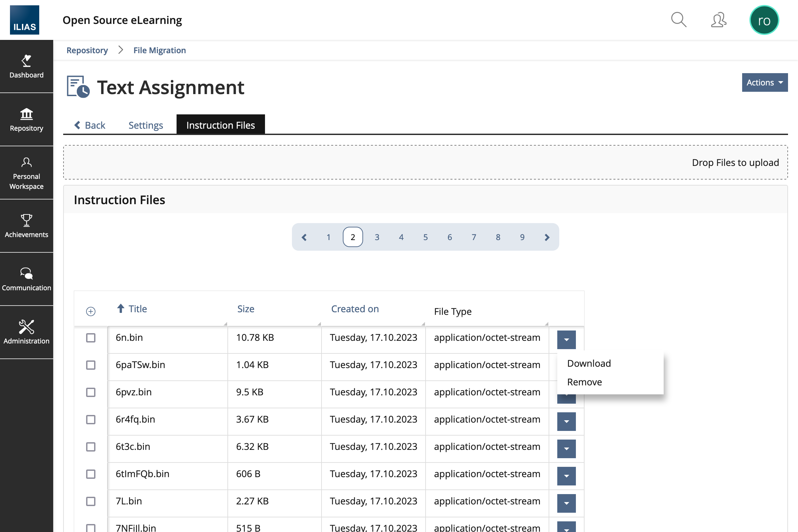Open Administration tools icon

[27, 332]
